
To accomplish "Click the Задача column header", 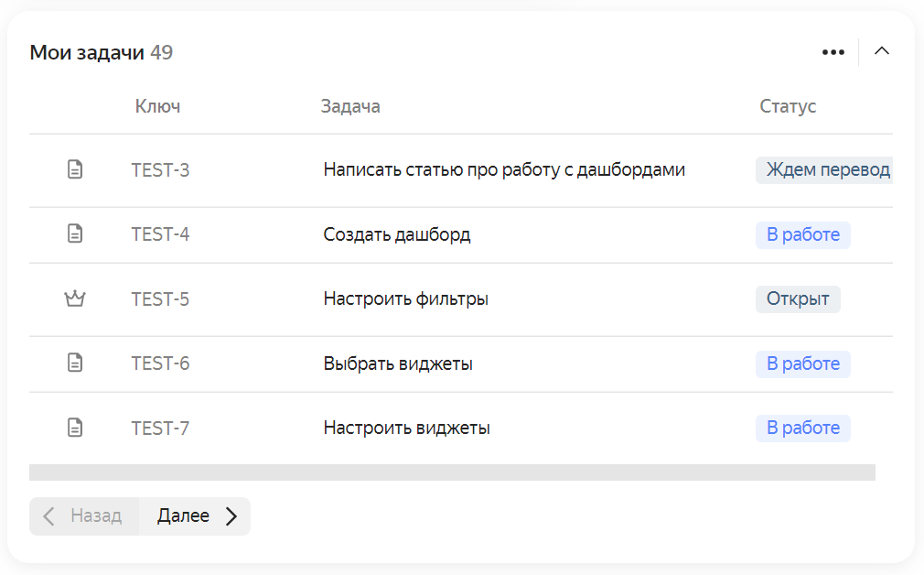I will coord(350,106).
